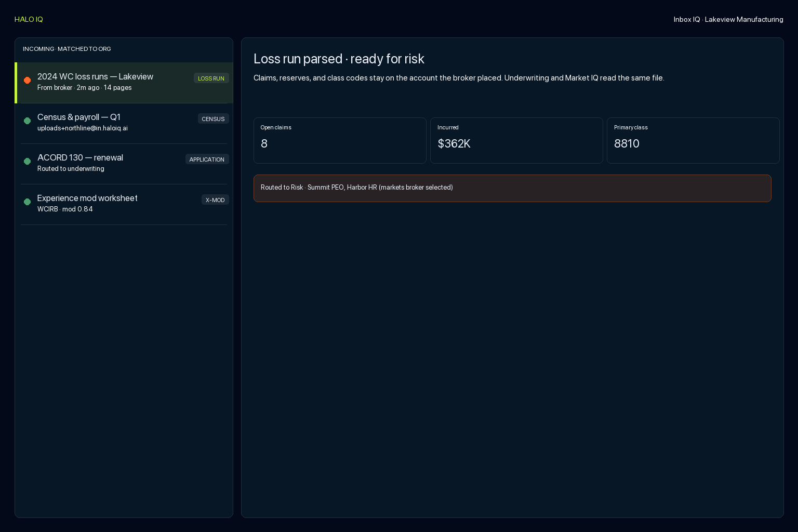Viewport: 798px width, 532px height.
Task: Open the 2024 WC loss runs — Lakeview item
Action: pyautogui.click(x=124, y=83)
